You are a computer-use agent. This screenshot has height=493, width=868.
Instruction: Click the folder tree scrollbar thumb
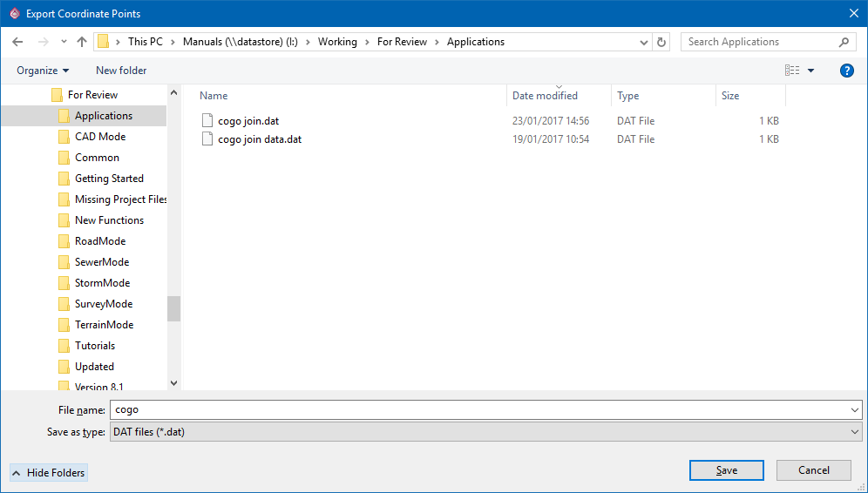coord(173,308)
